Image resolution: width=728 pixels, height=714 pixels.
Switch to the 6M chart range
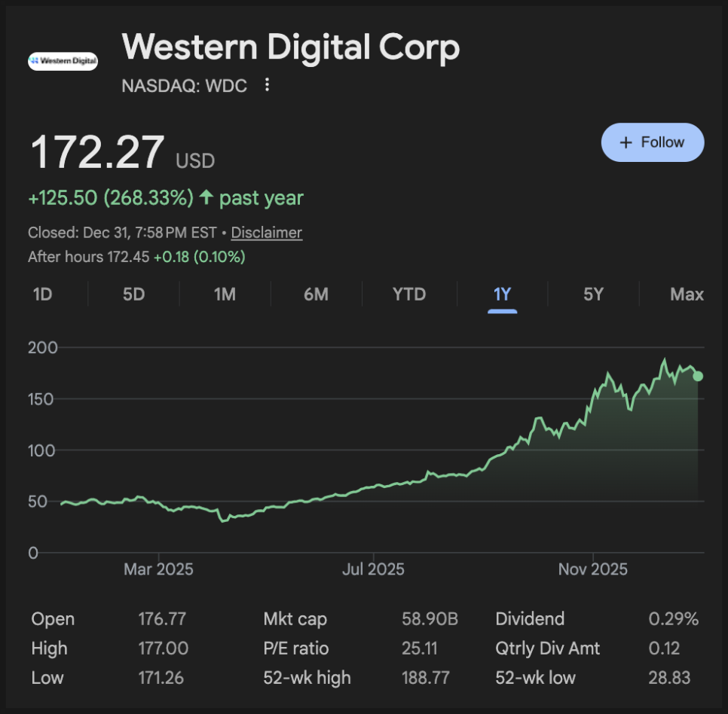[x=316, y=294]
